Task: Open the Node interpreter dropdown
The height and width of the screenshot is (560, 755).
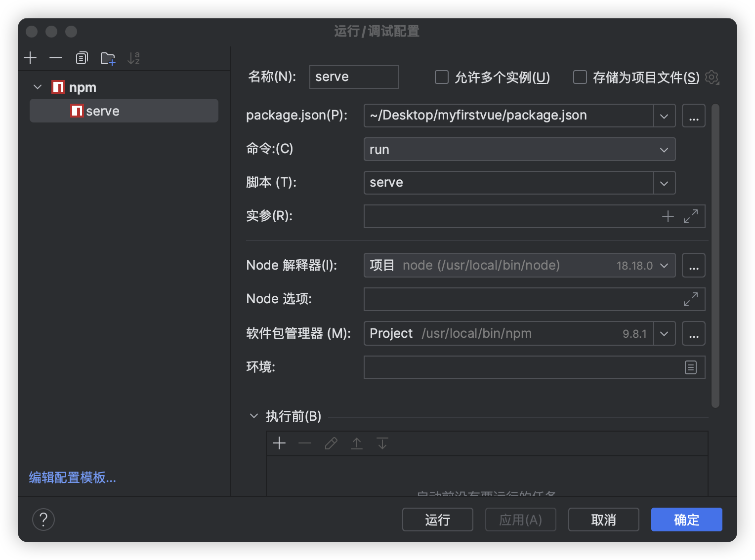Action: pos(664,266)
